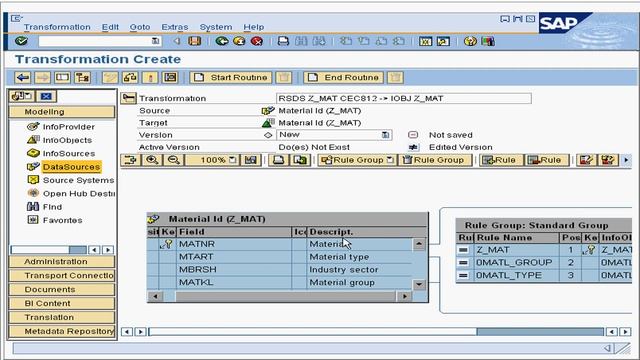Click the Zoom Out magnifier icon
Viewport: 640px width, 360px height.
pos(174,160)
